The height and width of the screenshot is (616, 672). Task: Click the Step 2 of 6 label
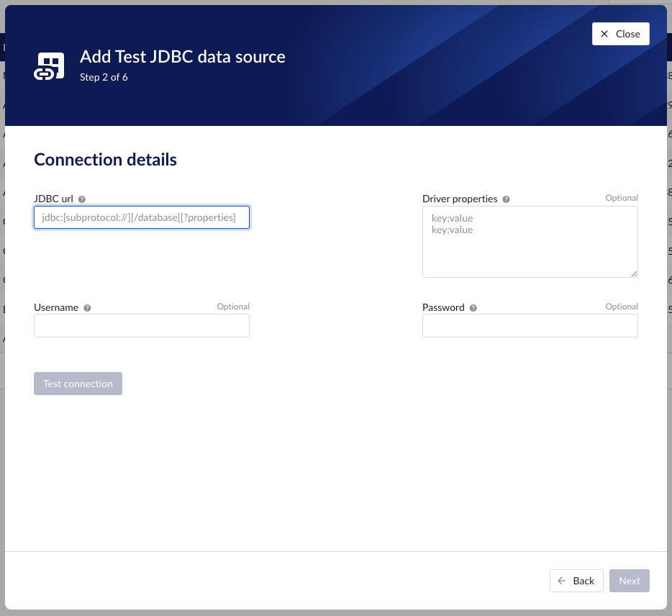(x=104, y=77)
